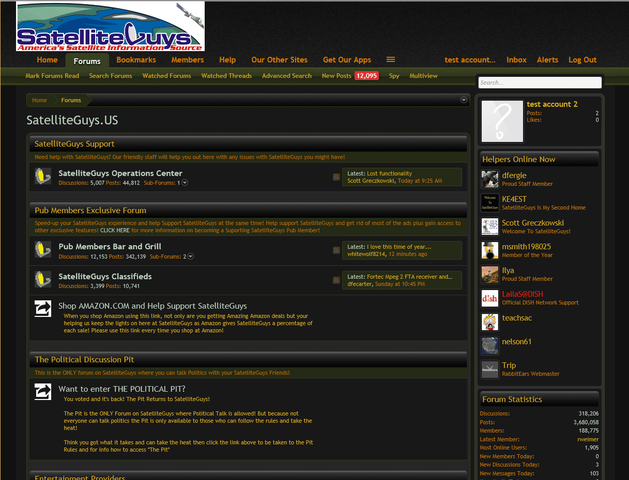
Task: Open the Members tab
Action: coord(187,60)
